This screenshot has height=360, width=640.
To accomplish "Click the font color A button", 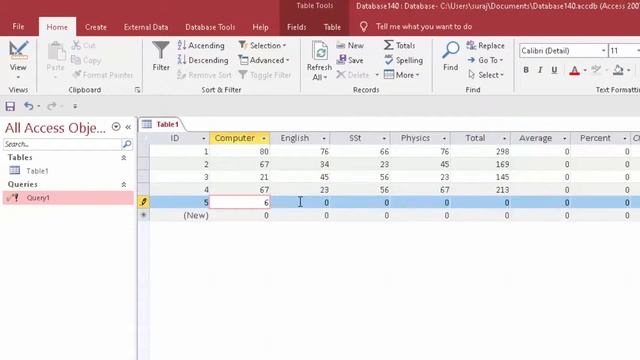I will (574, 70).
